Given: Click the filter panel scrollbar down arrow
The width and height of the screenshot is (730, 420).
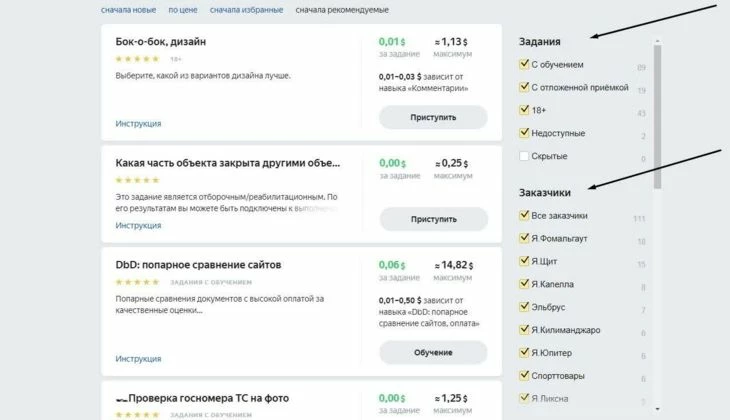Looking at the screenshot, I should pos(657,409).
